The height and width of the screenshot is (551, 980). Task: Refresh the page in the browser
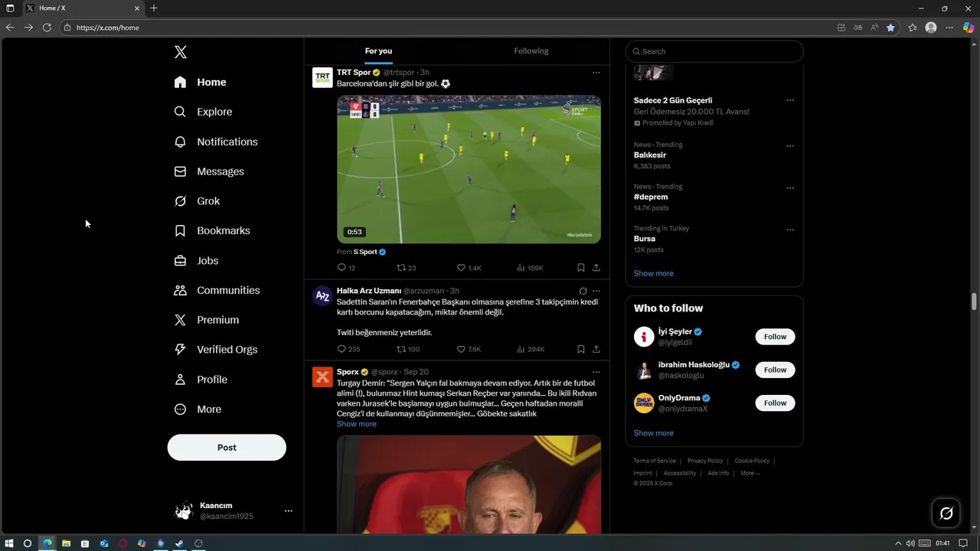[x=47, y=28]
